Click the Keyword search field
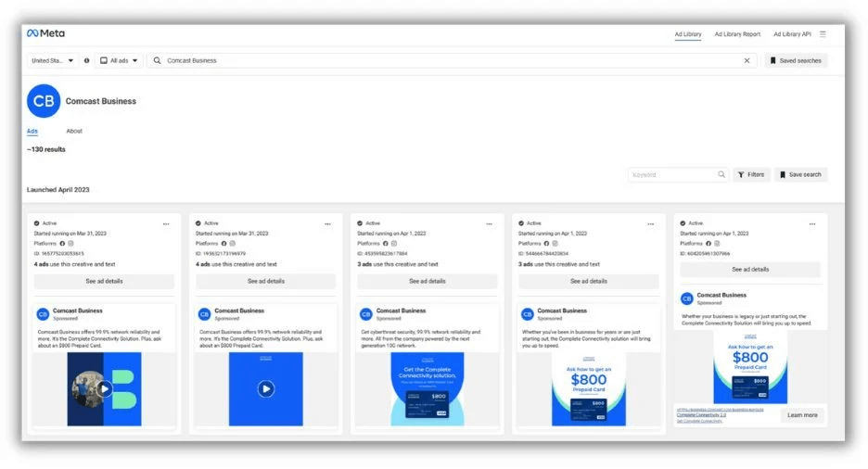This screenshot has height=469, width=868. click(674, 174)
